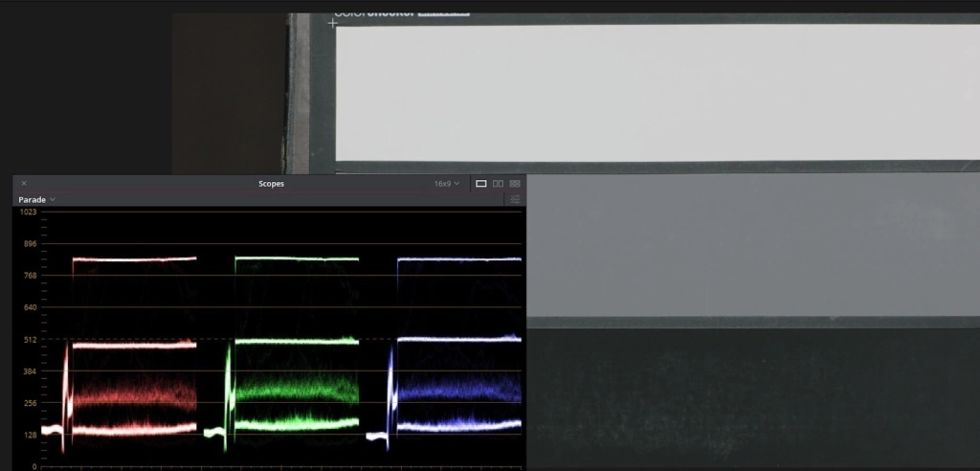The width and height of the screenshot is (980, 471).
Task: Click the 128 scale label
Action: [28, 435]
